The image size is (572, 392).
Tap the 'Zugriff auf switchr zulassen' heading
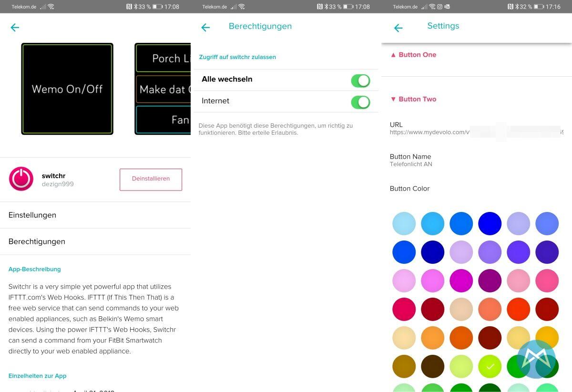click(x=237, y=57)
